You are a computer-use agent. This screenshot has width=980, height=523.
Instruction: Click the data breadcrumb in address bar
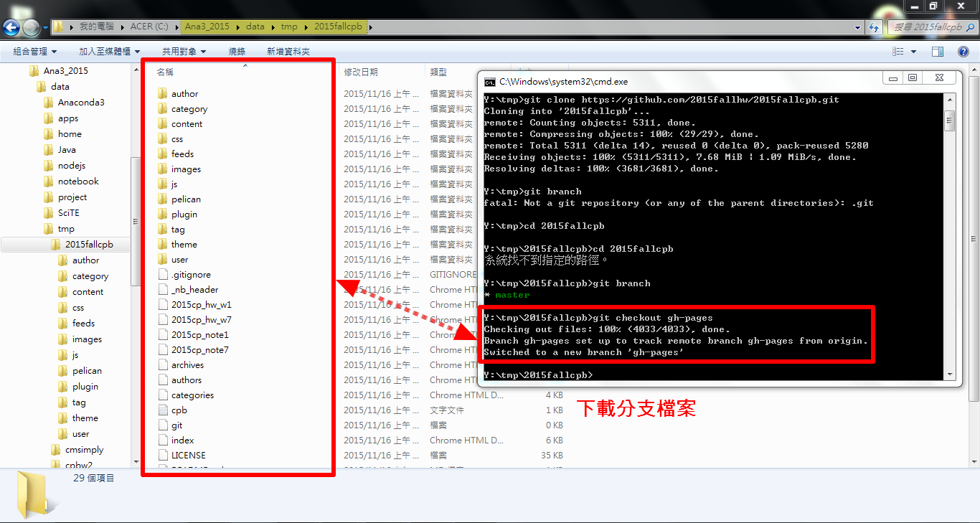[255, 27]
